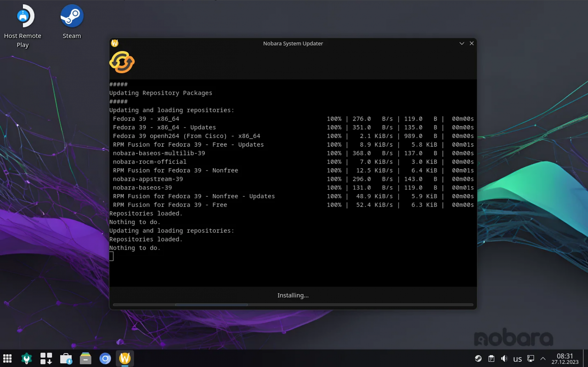This screenshot has width=588, height=367.
Task: Open the network tray icon
Action: tap(531, 359)
